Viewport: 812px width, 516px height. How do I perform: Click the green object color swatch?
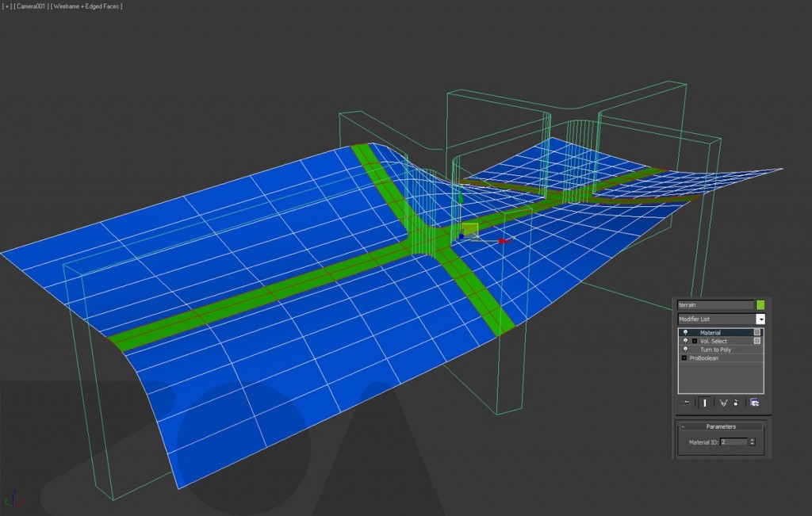click(x=760, y=305)
